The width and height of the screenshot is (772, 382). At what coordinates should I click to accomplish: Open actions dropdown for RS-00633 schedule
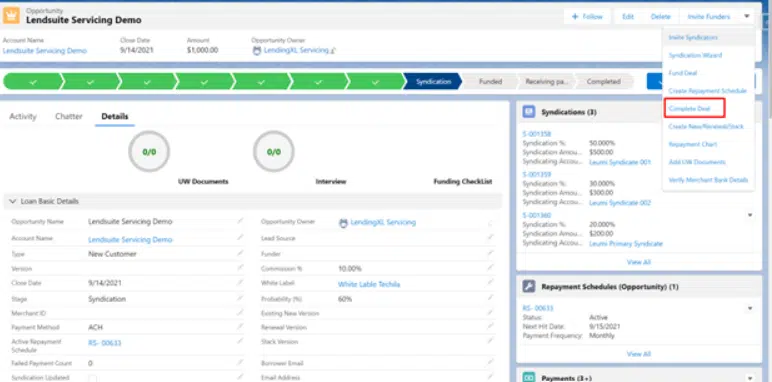click(750, 309)
